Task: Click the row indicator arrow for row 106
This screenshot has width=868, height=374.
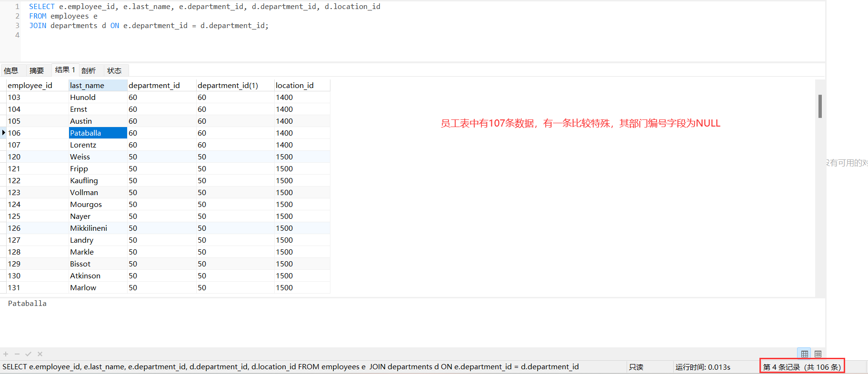Action: [3, 133]
